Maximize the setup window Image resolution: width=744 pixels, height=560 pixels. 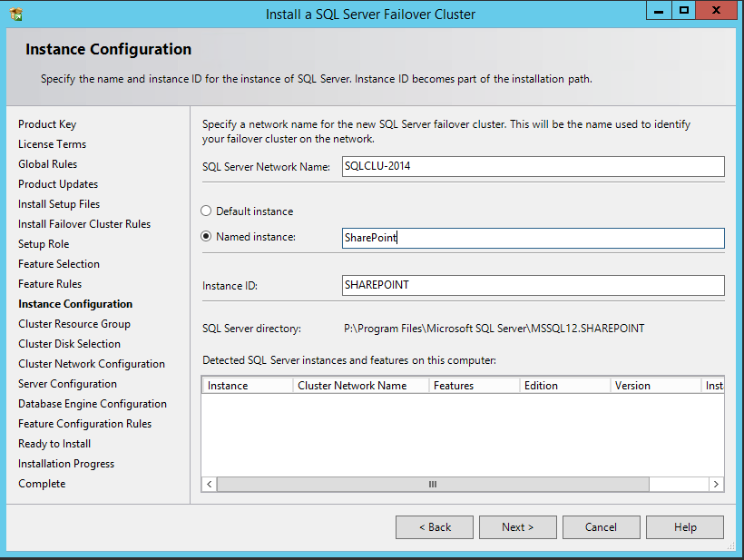[x=684, y=11]
